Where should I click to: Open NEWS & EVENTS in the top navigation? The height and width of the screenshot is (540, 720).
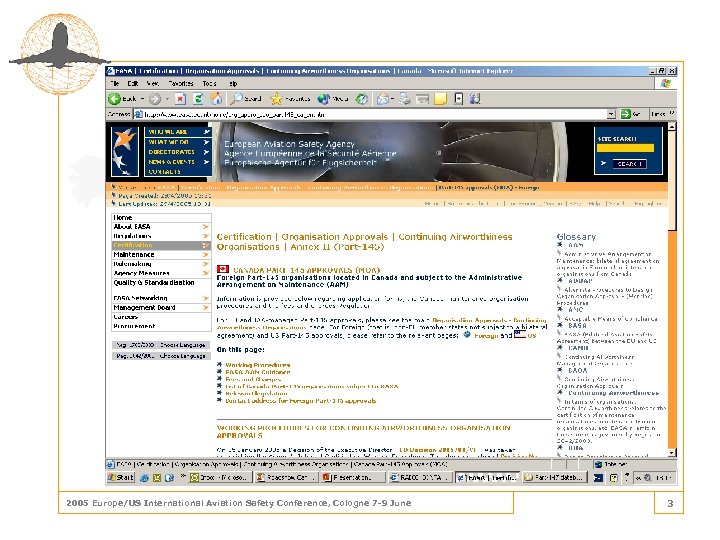[x=178, y=162]
